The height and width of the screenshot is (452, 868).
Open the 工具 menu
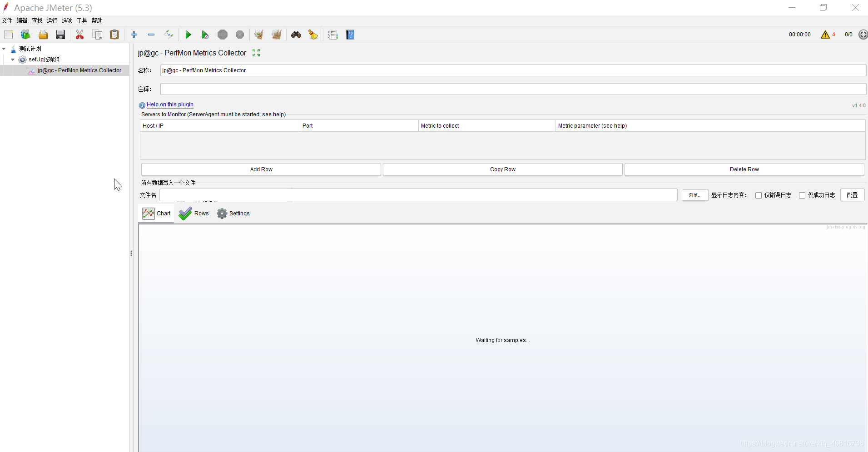(82, 20)
